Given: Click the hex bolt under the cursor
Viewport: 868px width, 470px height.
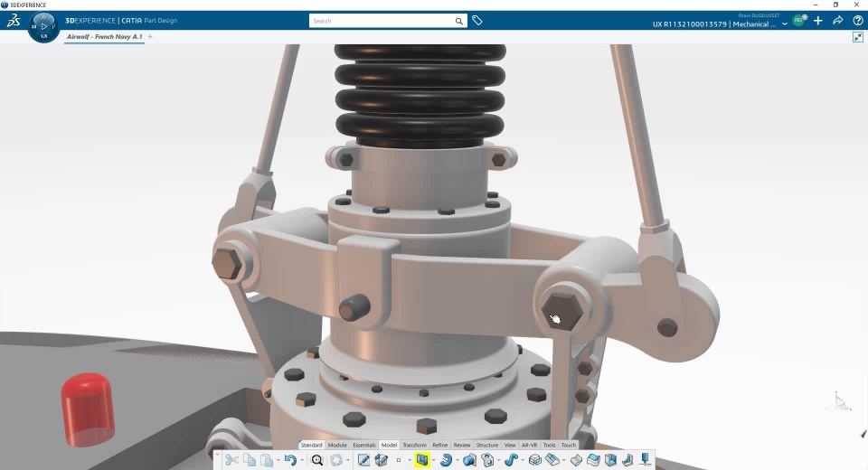Looking at the screenshot, I should pos(561,311).
